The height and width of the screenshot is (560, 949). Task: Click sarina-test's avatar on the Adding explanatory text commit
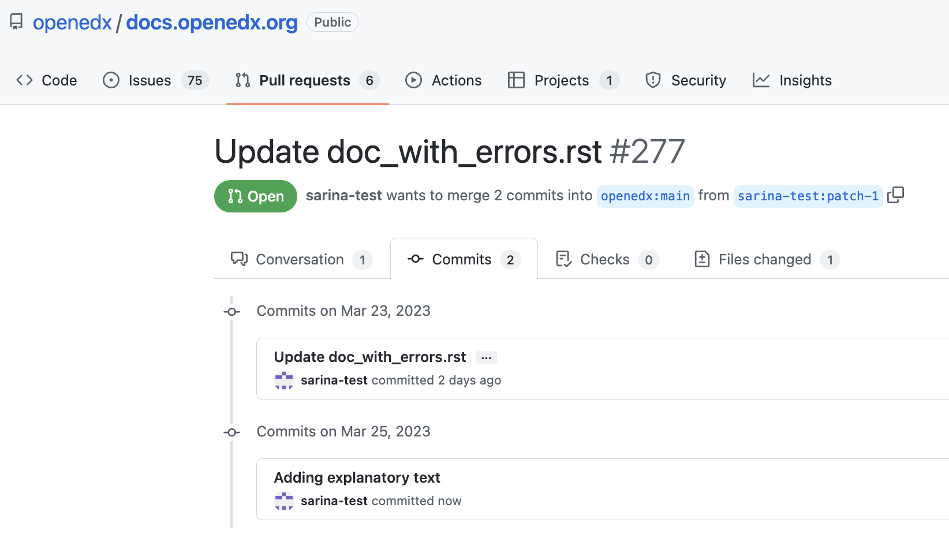[284, 501]
